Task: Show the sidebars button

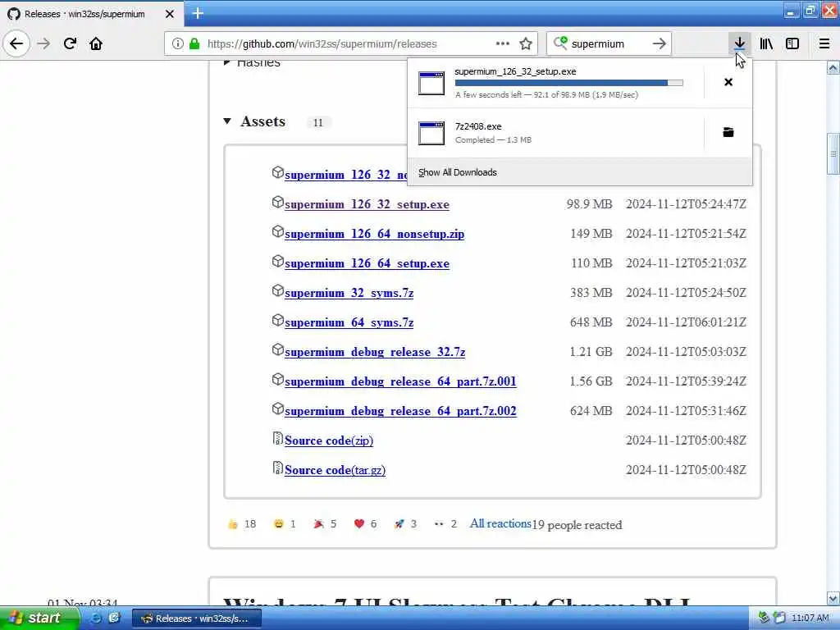Action: (792, 43)
